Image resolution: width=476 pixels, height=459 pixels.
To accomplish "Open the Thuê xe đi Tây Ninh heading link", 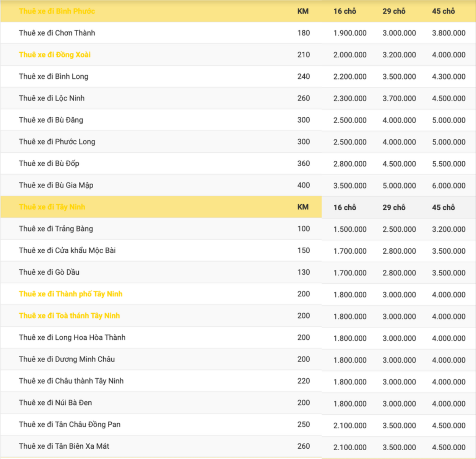I will tap(52, 207).
